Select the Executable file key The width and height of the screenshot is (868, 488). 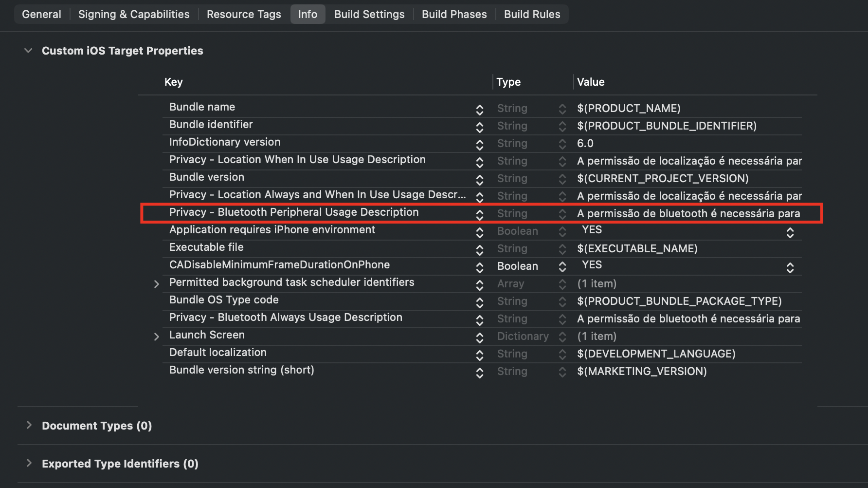coord(206,247)
